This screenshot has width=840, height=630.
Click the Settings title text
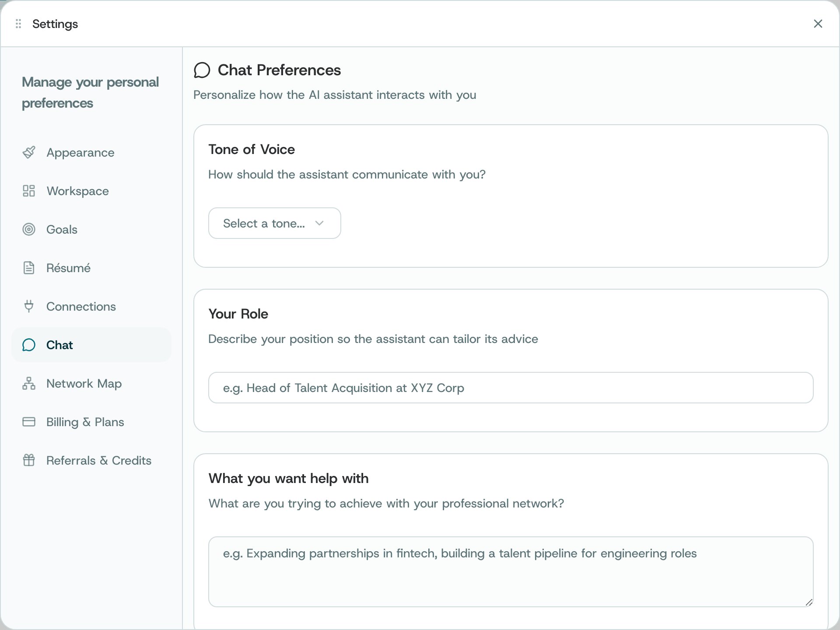coord(55,24)
